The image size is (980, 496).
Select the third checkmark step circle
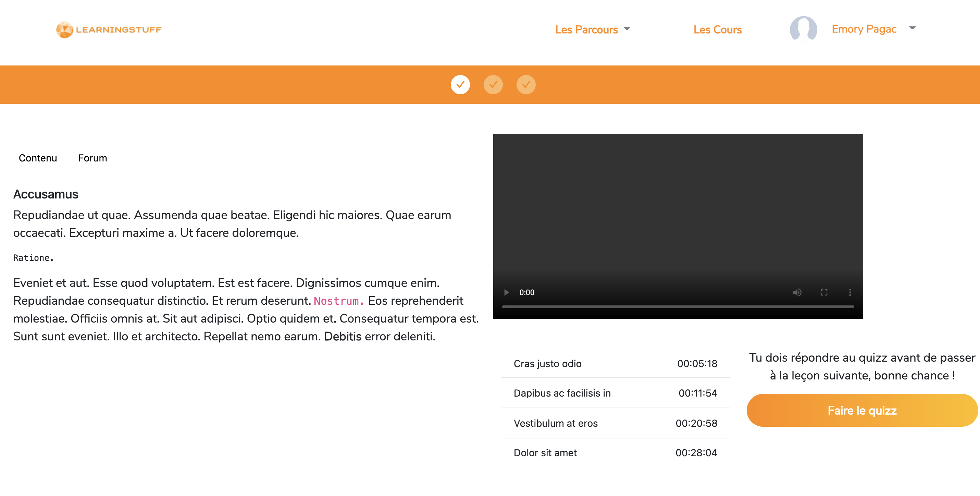[526, 85]
